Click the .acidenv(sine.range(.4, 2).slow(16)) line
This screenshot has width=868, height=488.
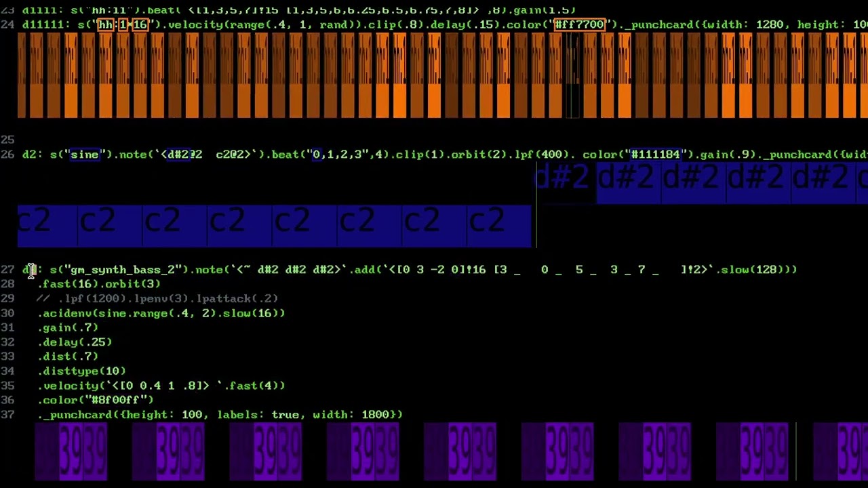[x=161, y=313]
